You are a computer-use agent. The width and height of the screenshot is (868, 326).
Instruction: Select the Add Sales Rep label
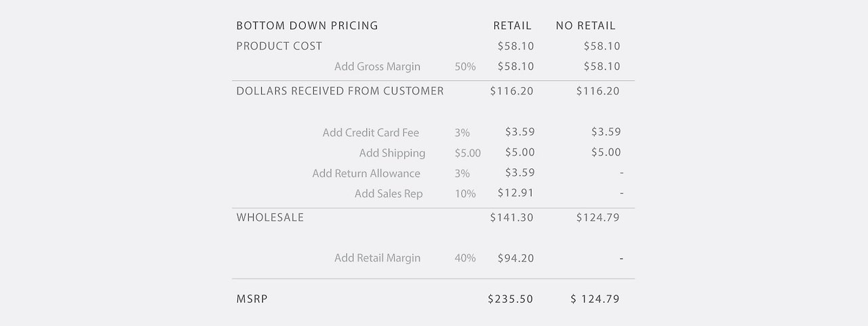(x=389, y=194)
